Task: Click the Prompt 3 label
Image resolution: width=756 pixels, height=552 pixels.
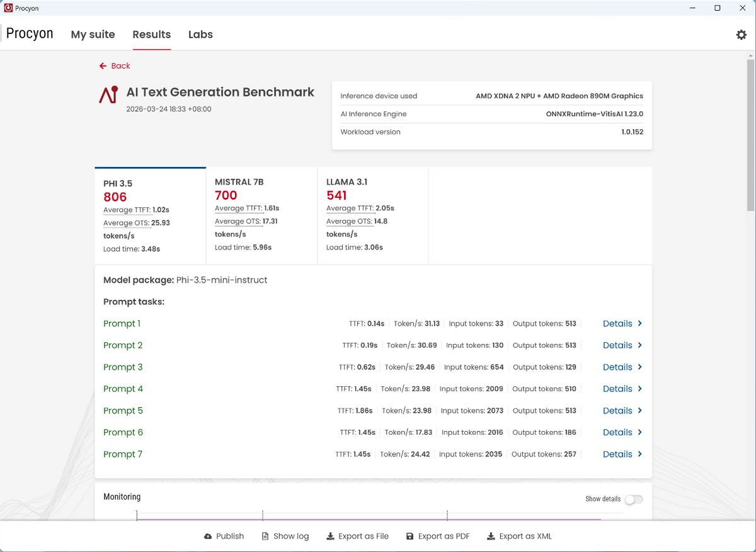Action: point(123,367)
